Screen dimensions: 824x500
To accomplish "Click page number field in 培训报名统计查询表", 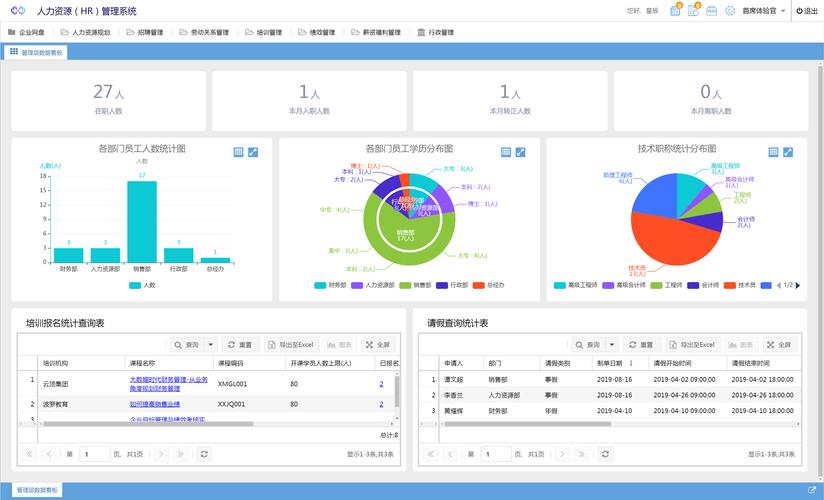I will point(95,454).
